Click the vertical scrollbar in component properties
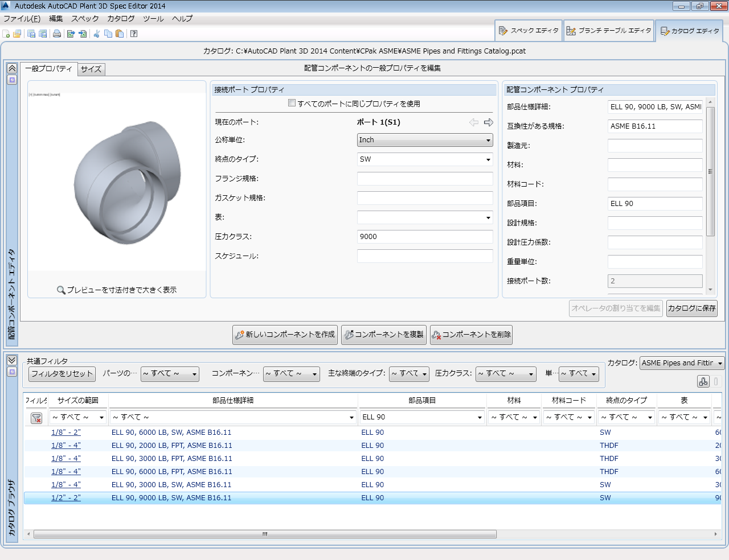 pos(710,171)
